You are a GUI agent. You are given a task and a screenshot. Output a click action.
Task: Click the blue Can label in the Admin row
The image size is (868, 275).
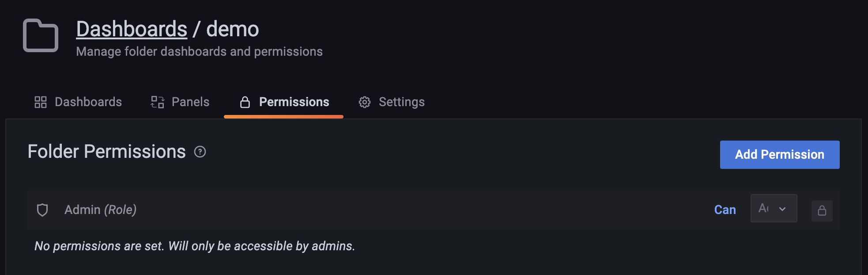click(x=725, y=210)
